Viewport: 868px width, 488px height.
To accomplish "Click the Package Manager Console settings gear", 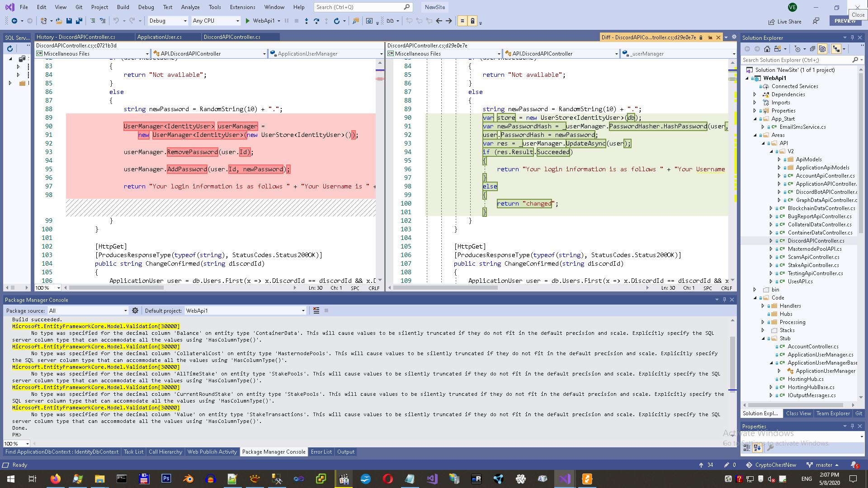I will tap(135, 310).
